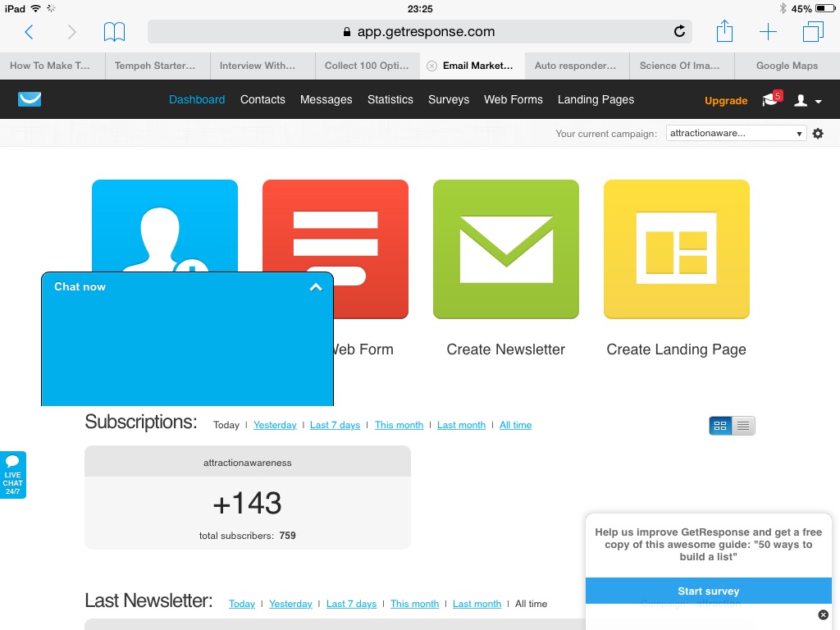This screenshot has width=840, height=630.
Task: Tap the app.getresponse.com address bar
Action: 419,32
